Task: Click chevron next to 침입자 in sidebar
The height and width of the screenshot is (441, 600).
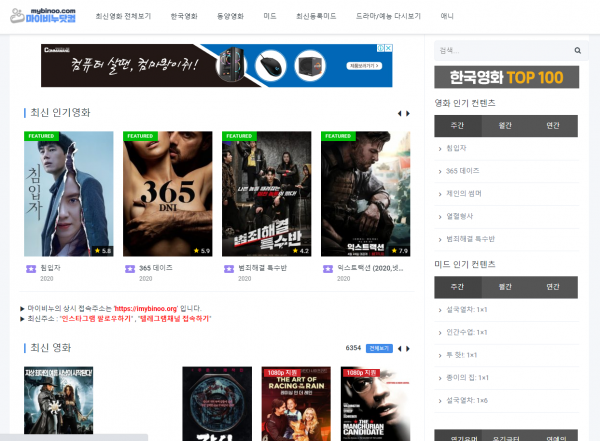Action: (x=440, y=149)
